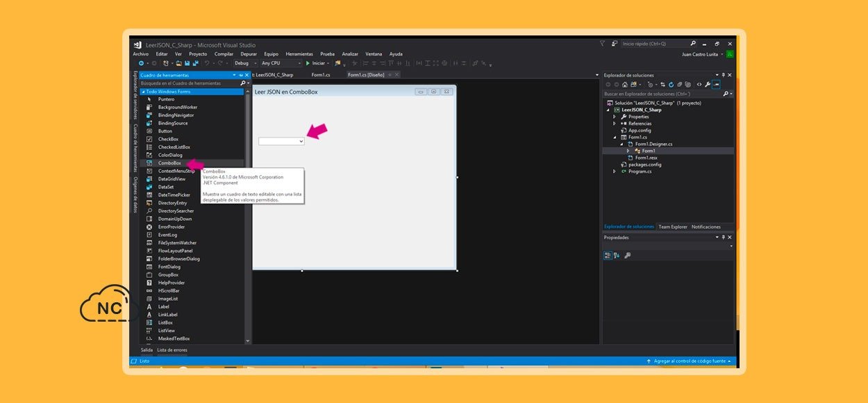Choose the ImageList component
This screenshot has width=868, height=403.
pos(168,299)
